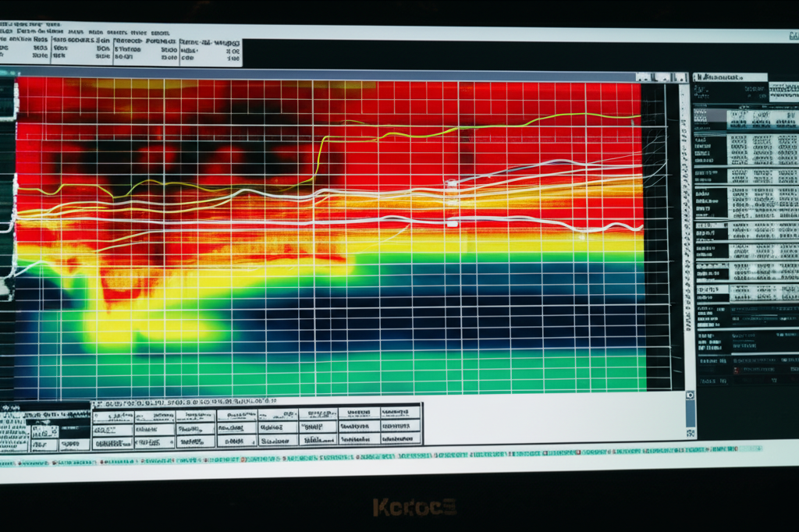This screenshot has height=532, width=799.
Task: Click the first cell in bottom table grid
Action: tap(112, 417)
